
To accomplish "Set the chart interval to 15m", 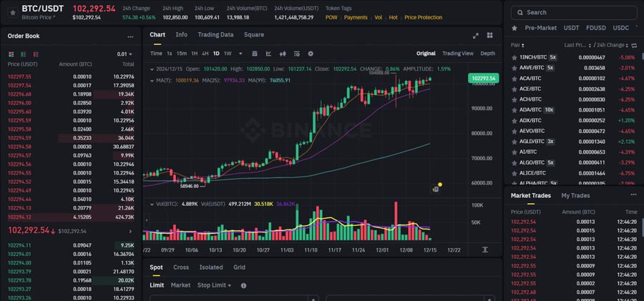I will 182,54.
